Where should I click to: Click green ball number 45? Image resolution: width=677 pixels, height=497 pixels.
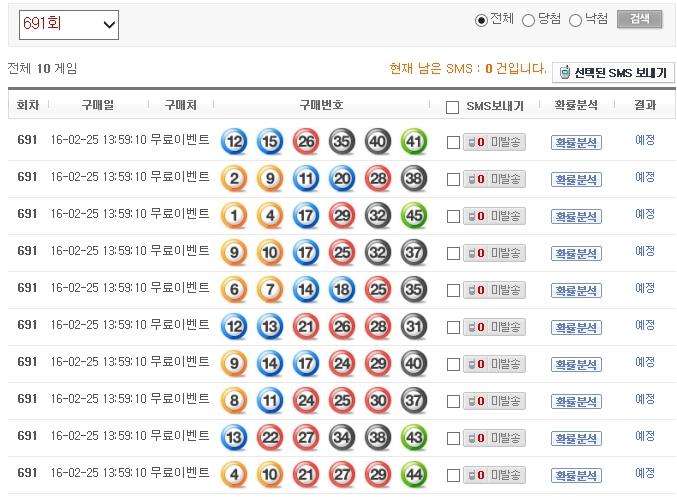414,216
